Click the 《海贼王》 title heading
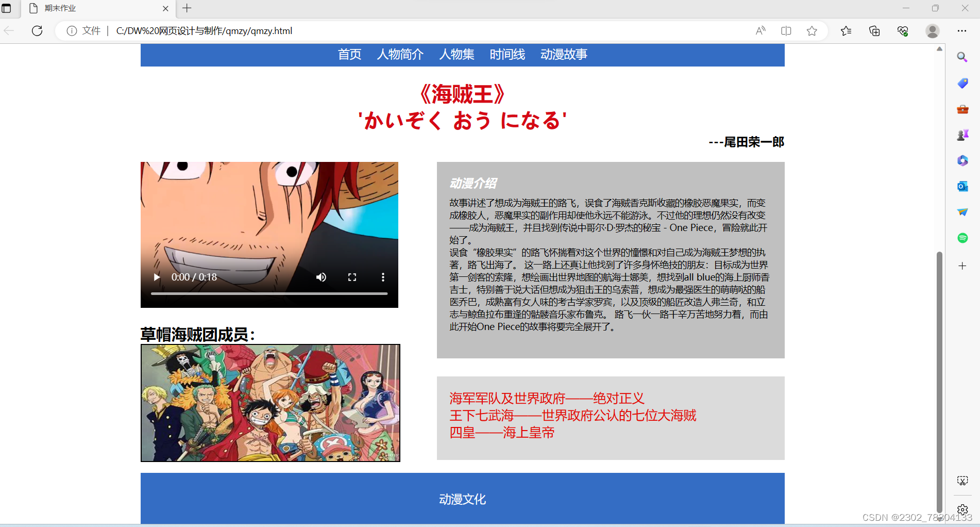Viewport: 980px width, 527px height. 462,94
